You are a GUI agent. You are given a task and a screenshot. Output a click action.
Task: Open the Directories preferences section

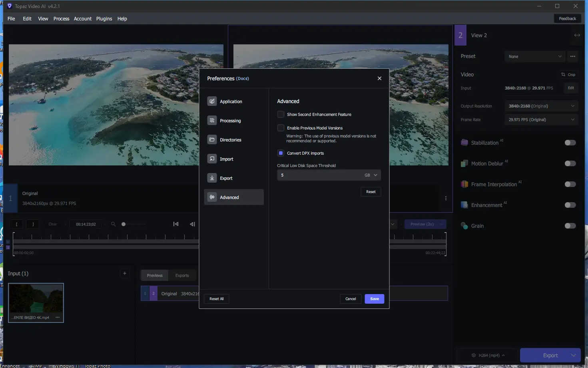click(x=230, y=140)
